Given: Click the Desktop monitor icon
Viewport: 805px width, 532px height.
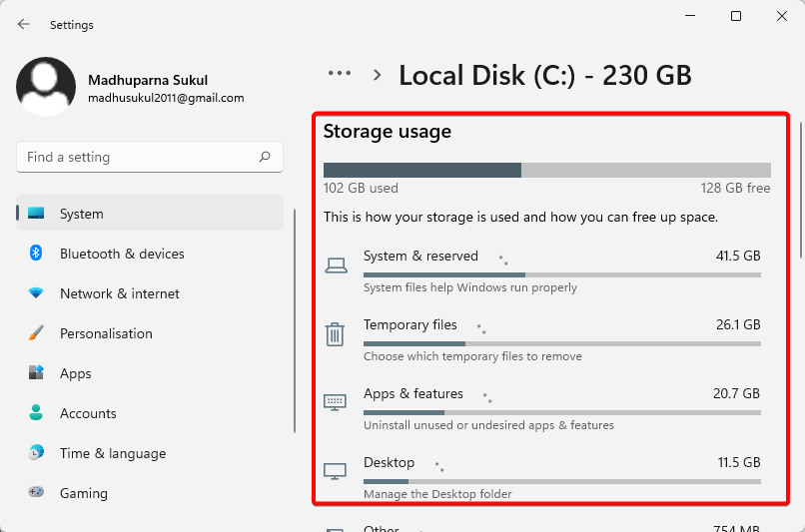Looking at the screenshot, I should click(x=335, y=471).
